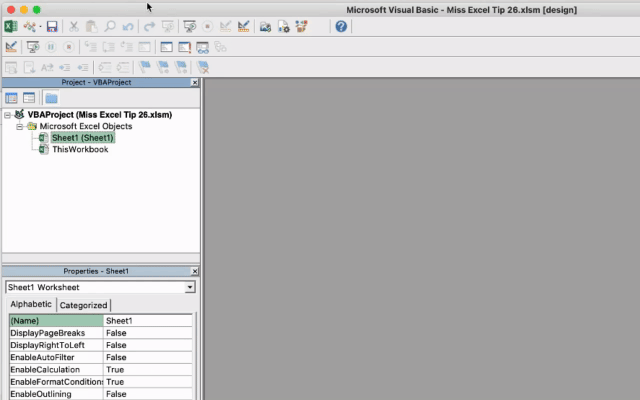This screenshot has height=400, width=640.
Task: Click the Complete Word icon
Action: click(47, 67)
